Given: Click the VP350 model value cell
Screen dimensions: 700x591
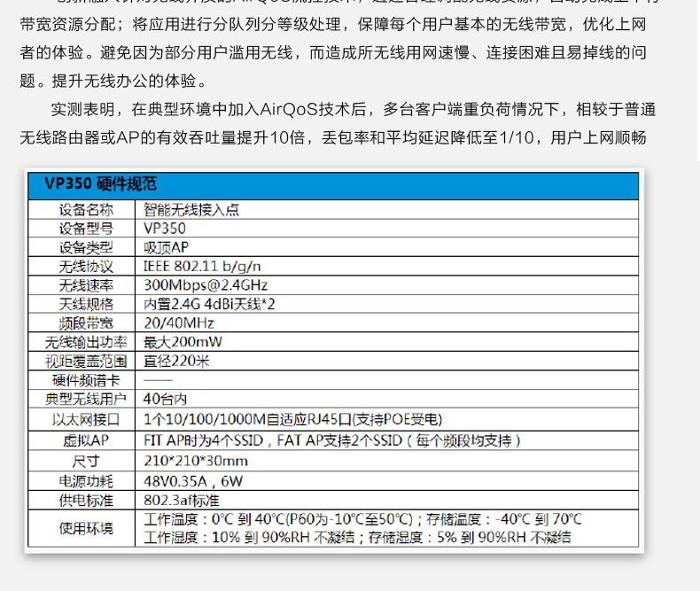Looking at the screenshot, I should point(387,228).
